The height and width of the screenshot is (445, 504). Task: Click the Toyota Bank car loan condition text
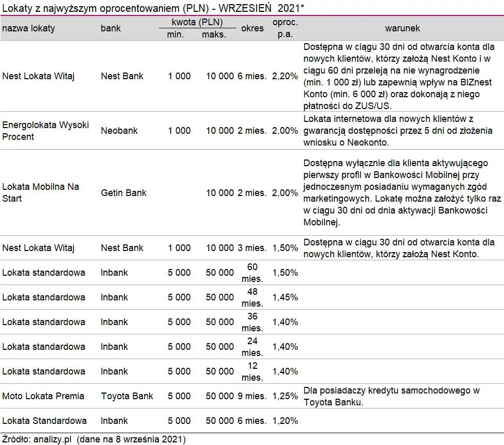(391, 396)
